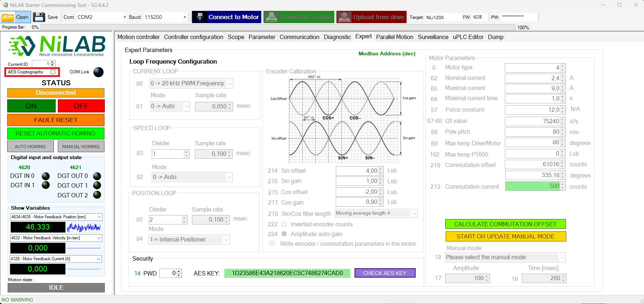Click the red OFF button

click(81, 106)
